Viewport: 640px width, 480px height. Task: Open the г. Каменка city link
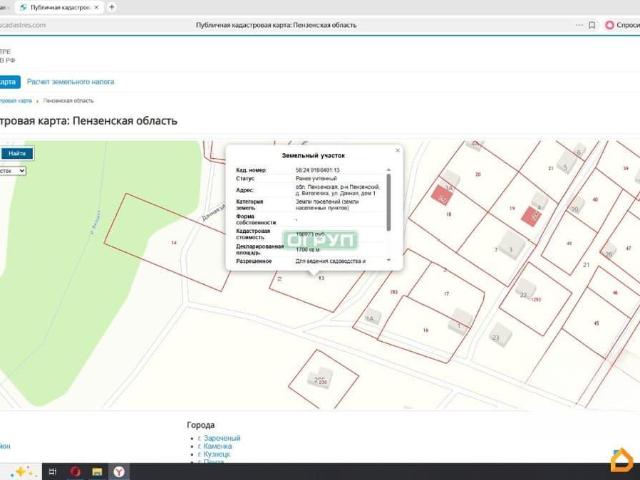tap(215, 446)
